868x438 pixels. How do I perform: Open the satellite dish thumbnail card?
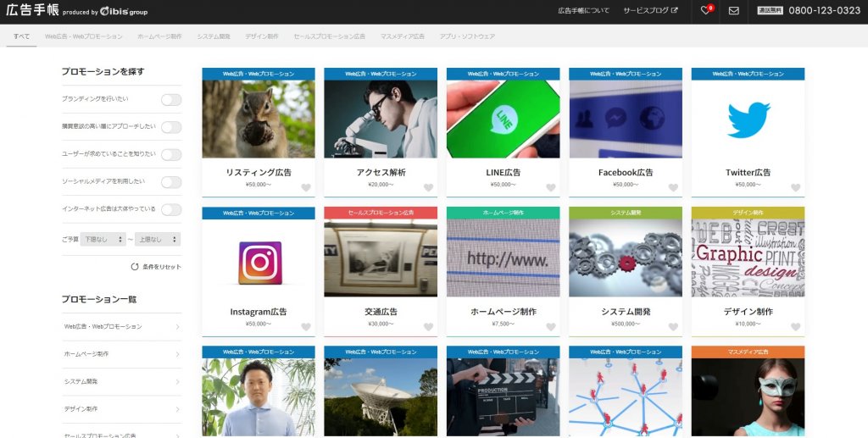tap(381, 397)
